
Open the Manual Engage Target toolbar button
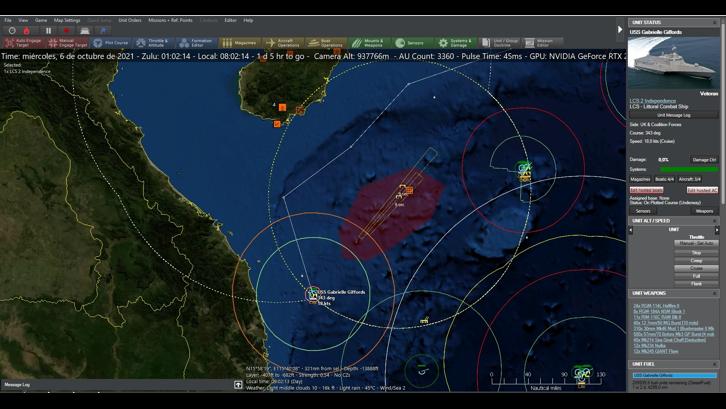[x=67, y=43]
